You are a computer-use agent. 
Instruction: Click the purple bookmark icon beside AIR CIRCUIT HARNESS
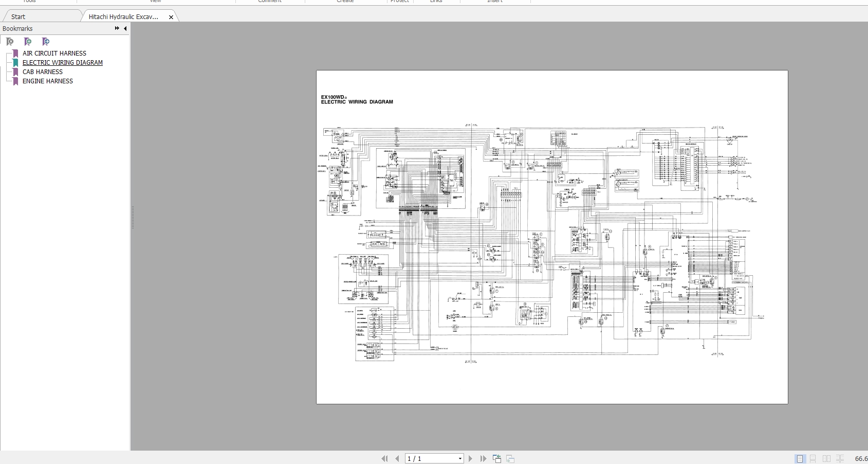[15, 53]
